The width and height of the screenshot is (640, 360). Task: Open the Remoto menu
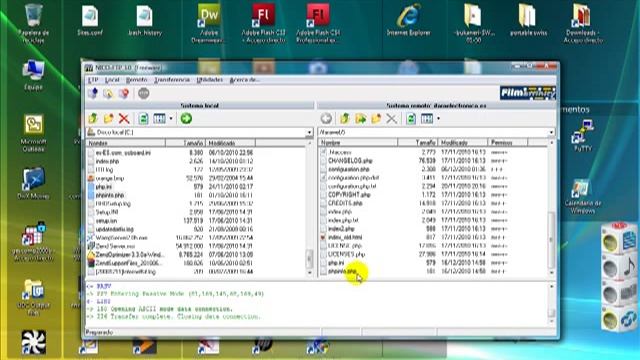click(136, 80)
